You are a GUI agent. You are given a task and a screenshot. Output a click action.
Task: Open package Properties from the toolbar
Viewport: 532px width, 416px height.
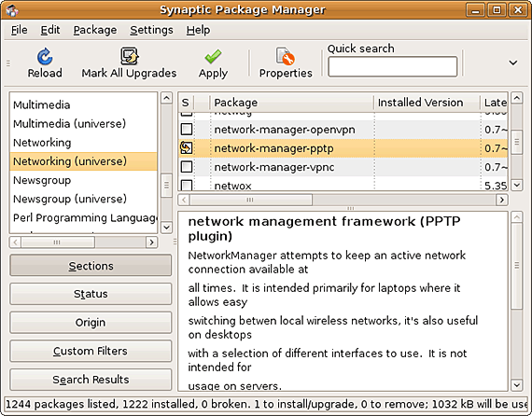[286, 63]
